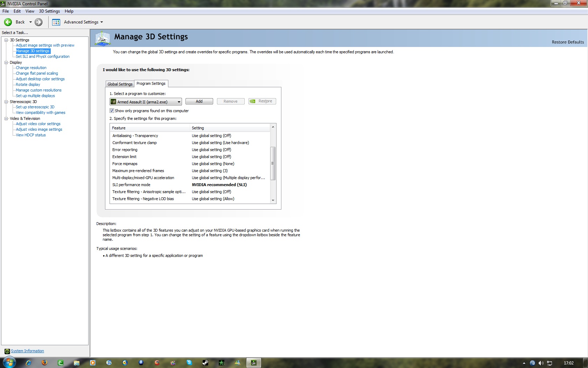The height and width of the screenshot is (368, 588).
Task: Open the 3D Settings menu
Action: pyautogui.click(x=49, y=11)
